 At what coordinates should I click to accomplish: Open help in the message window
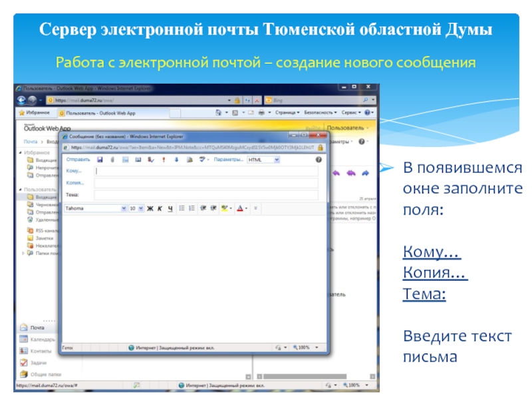coord(319,160)
